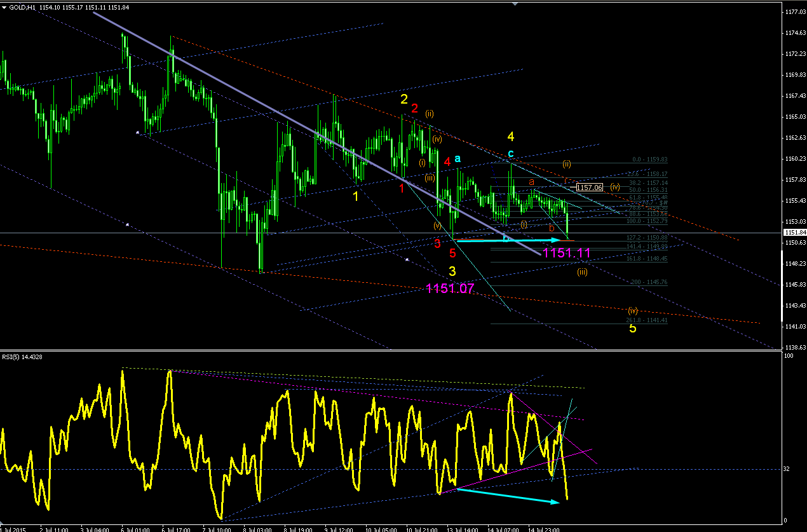Click 1155.43 on the price scale
The image size is (807, 532).
(x=794, y=201)
